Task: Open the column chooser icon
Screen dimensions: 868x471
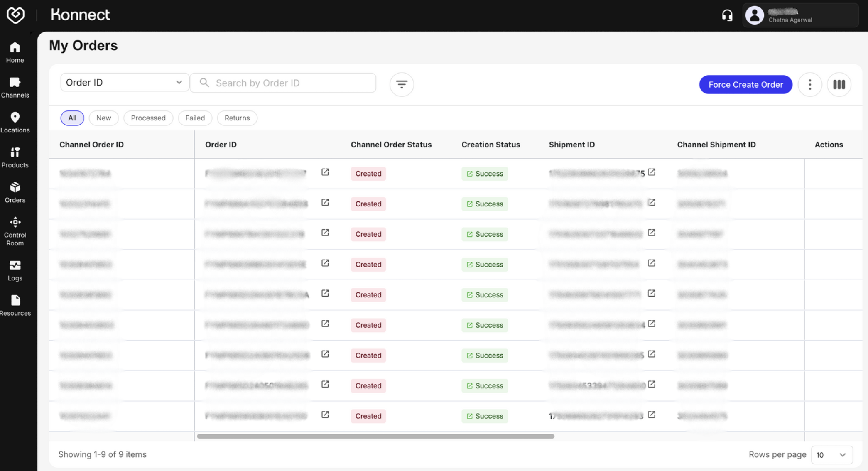Action: tap(839, 84)
